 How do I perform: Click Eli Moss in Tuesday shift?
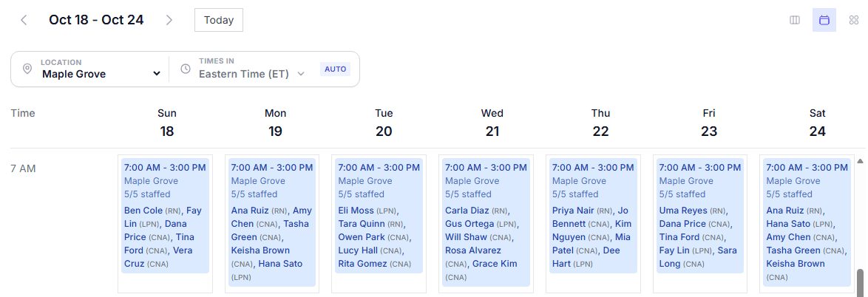click(x=356, y=210)
